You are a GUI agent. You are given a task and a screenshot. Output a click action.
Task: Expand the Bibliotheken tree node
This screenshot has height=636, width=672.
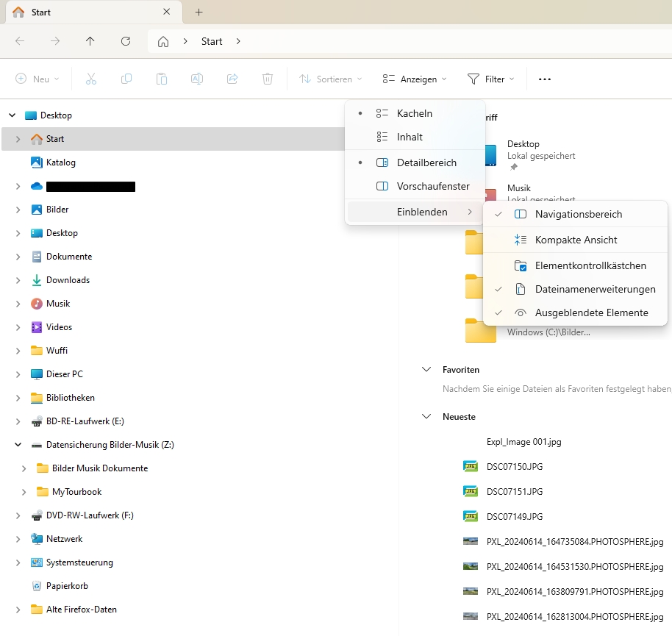pyautogui.click(x=18, y=398)
